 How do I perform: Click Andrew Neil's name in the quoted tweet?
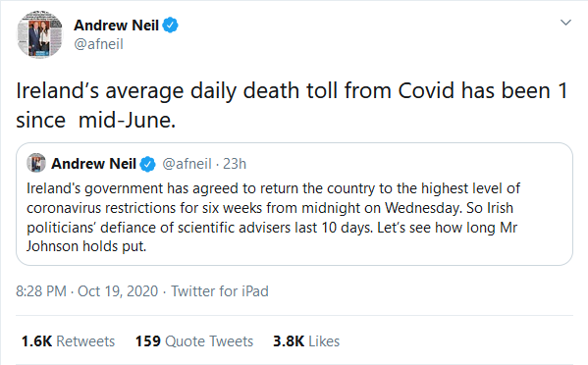click(93, 164)
